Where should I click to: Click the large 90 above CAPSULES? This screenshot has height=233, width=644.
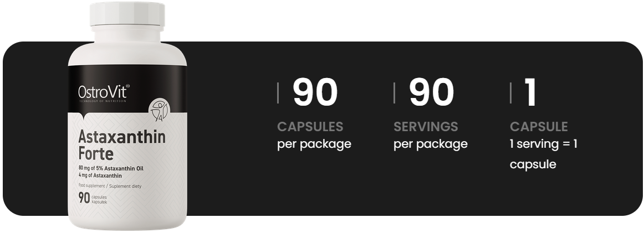pos(315,92)
